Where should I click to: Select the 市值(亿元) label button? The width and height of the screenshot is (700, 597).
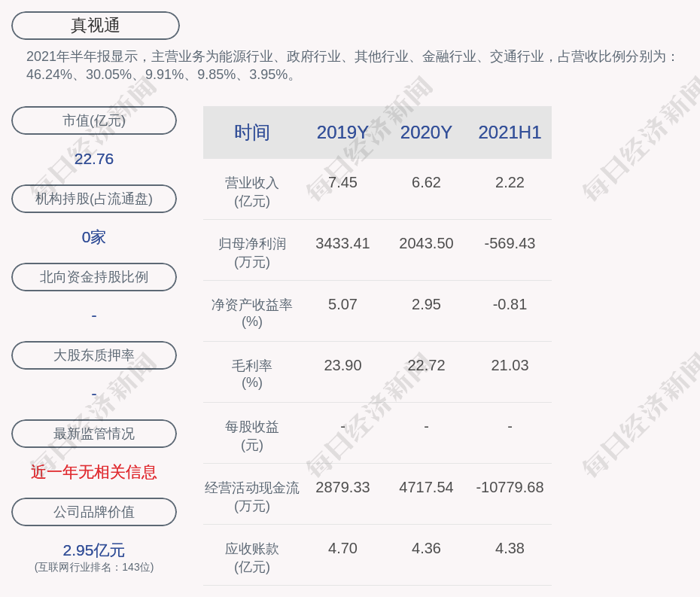pyautogui.click(x=94, y=120)
